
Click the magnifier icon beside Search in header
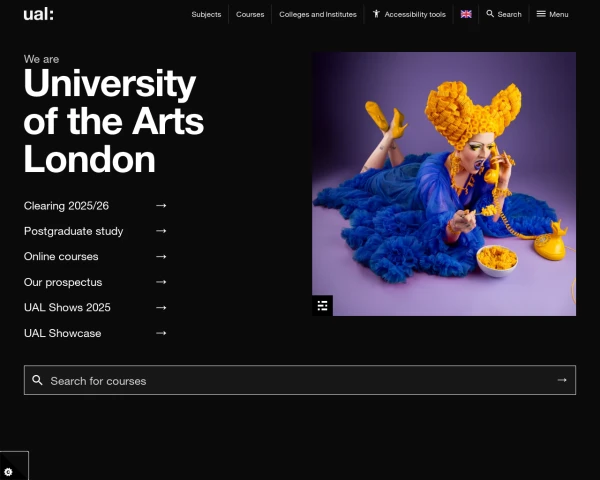pos(490,14)
